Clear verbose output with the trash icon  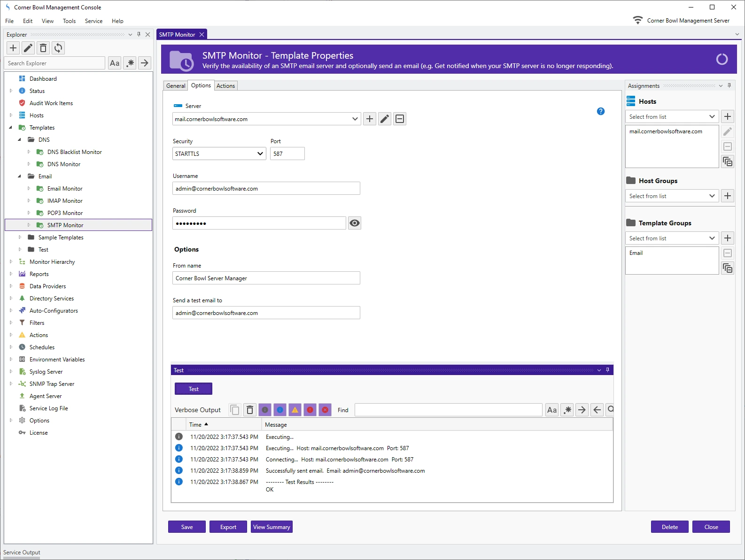pos(250,410)
